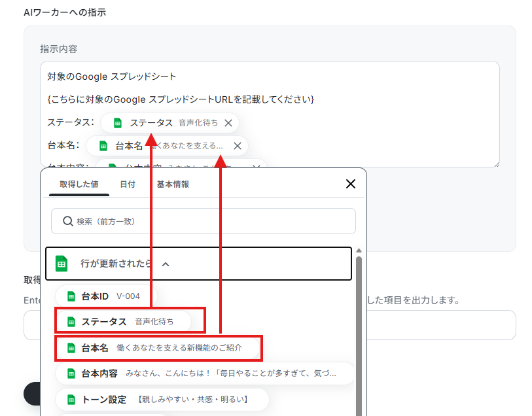Viewport: 532px width, 416px height.
Task: Insert the ステータス 音声化待ち value from list
Action: (x=124, y=321)
